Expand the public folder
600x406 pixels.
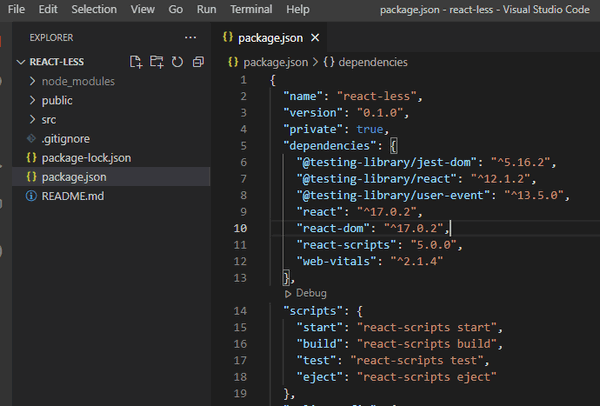33,100
